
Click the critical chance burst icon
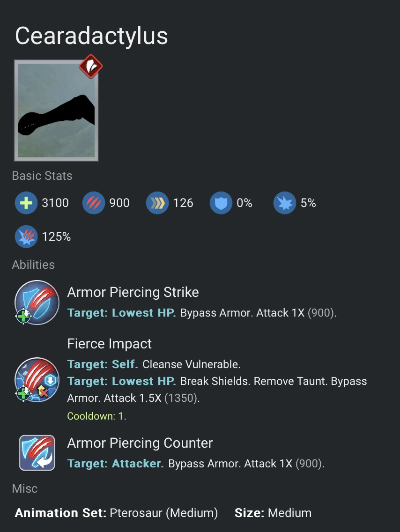(285, 203)
